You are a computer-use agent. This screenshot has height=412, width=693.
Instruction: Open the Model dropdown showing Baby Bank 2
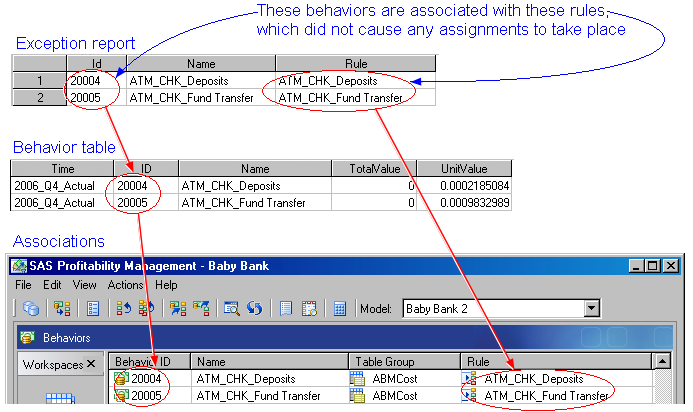pyautogui.click(x=591, y=309)
